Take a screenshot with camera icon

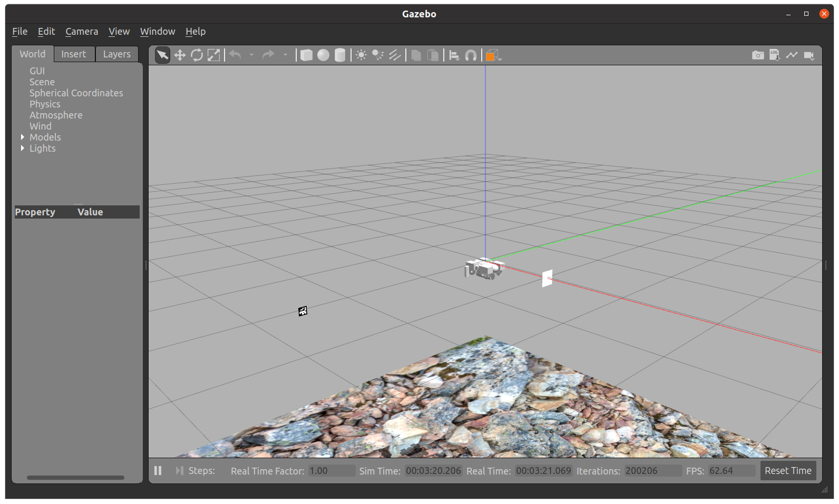click(758, 55)
